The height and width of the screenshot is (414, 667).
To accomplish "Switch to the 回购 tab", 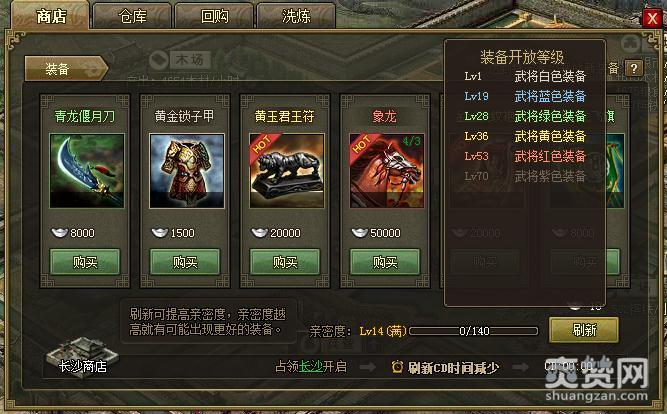I will pyautogui.click(x=214, y=16).
